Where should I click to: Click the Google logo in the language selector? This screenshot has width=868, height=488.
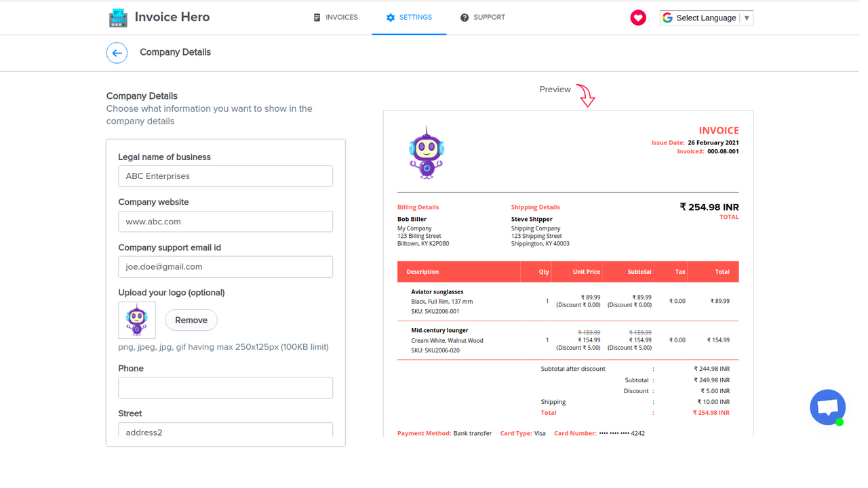[x=668, y=18]
